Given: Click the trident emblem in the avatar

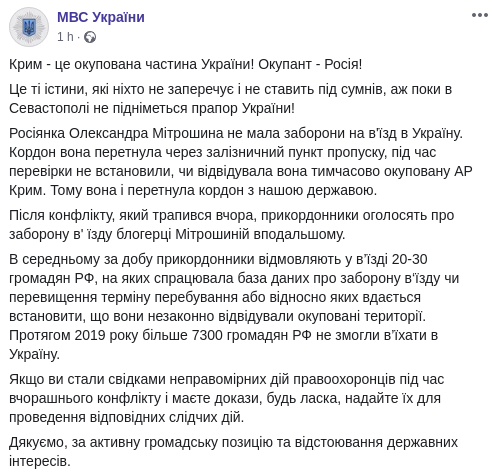Looking at the screenshot, I should [x=29, y=27].
